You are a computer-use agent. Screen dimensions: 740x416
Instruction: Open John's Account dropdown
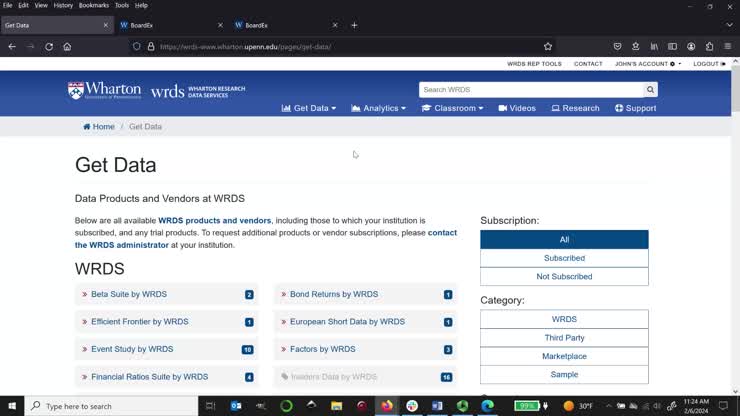click(x=648, y=64)
